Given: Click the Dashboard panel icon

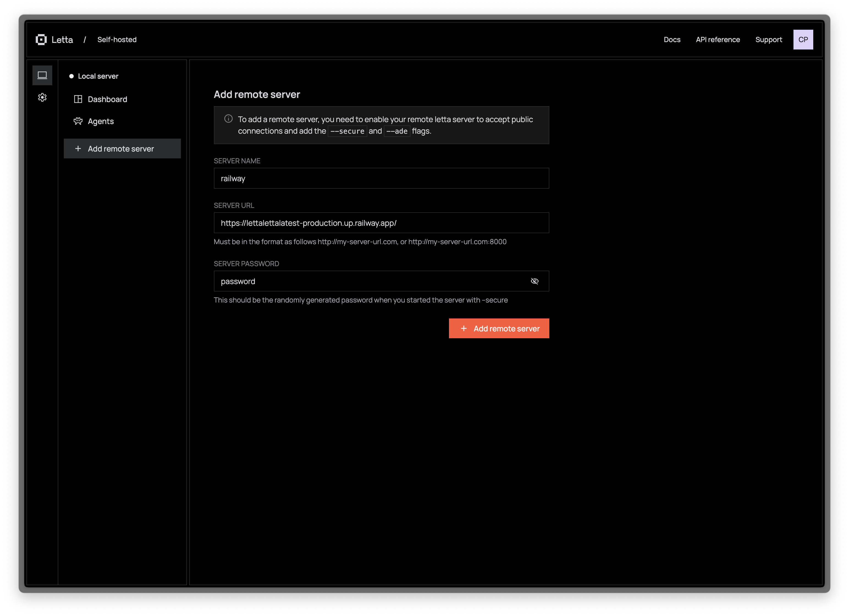Looking at the screenshot, I should [78, 99].
